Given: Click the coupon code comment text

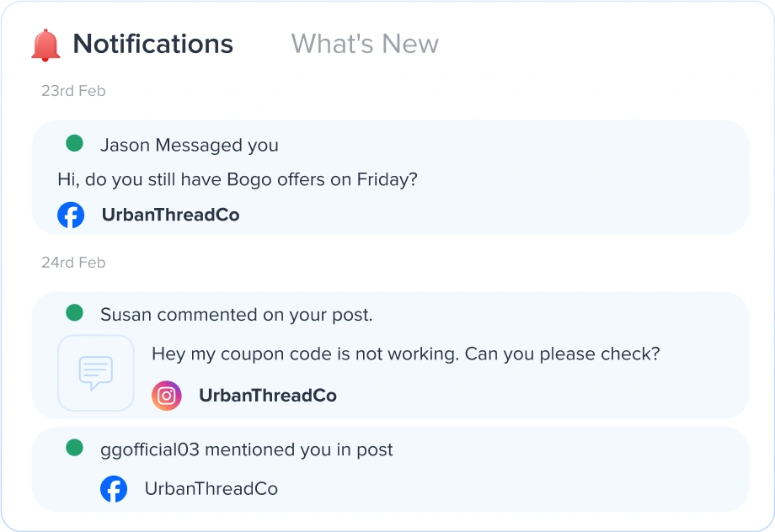Looking at the screenshot, I should point(405,354).
